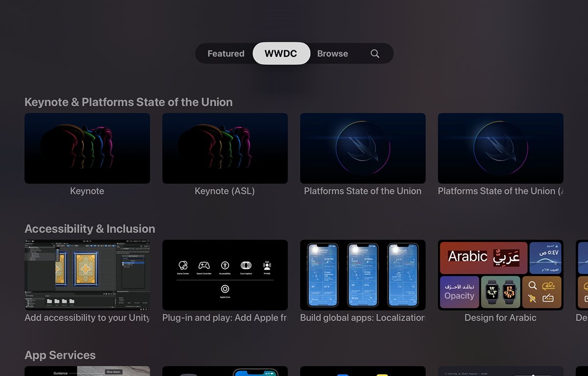Click the Design for Arabic title
This screenshot has height=376, width=588.
(x=500, y=318)
